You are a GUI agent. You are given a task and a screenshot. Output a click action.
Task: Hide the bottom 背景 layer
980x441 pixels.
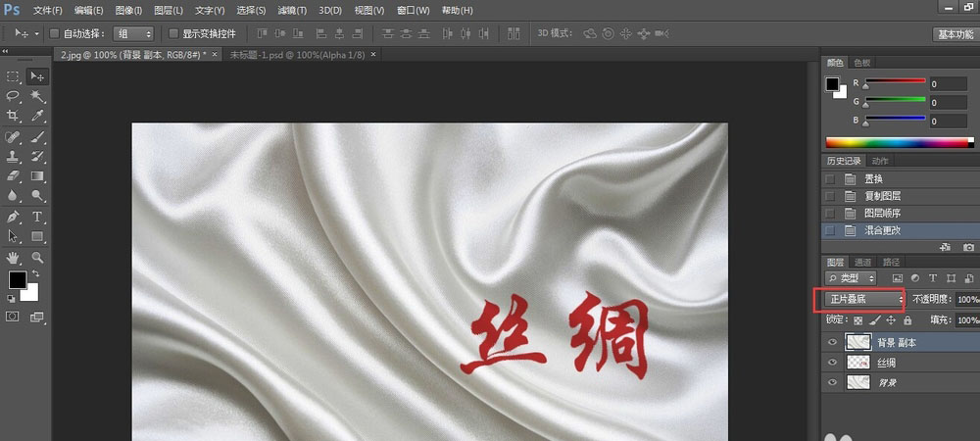pos(832,382)
